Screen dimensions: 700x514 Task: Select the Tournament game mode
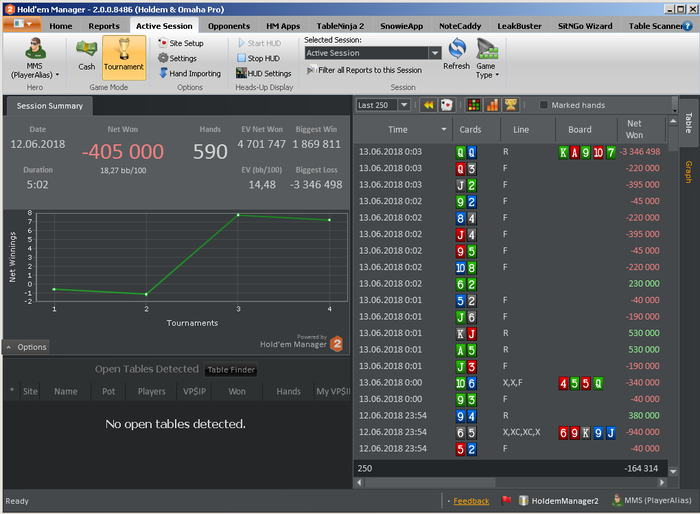[x=124, y=55]
